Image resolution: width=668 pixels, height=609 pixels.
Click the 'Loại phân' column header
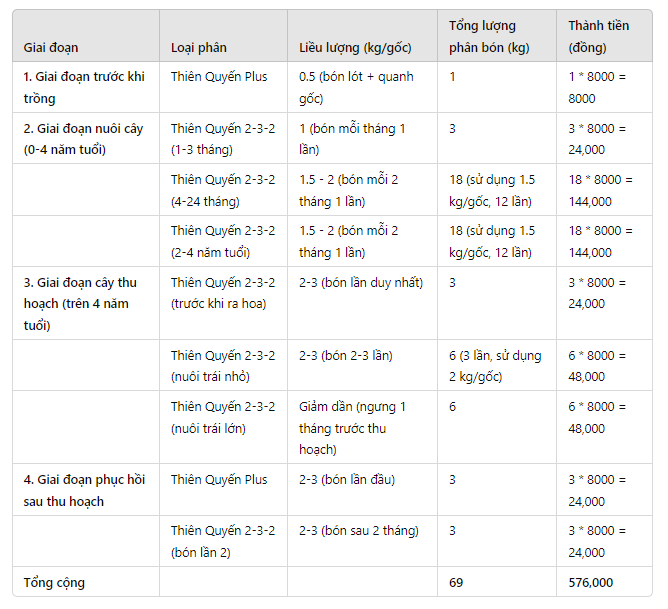223,36
